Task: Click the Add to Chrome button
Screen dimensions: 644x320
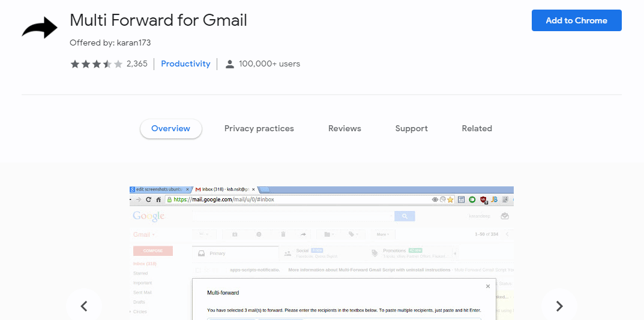Action: [x=576, y=20]
